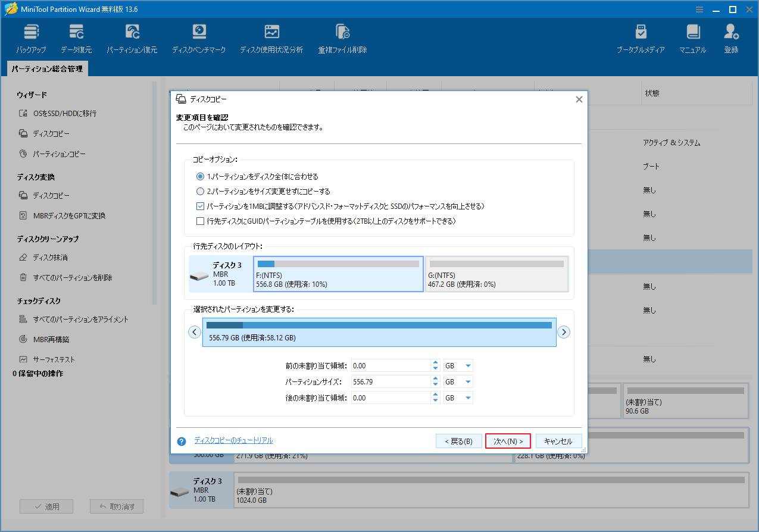This screenshot has width=759, height=532.
Task: Open the GB dropdown for 前の未割り当て領域
Action: (458, 365)
